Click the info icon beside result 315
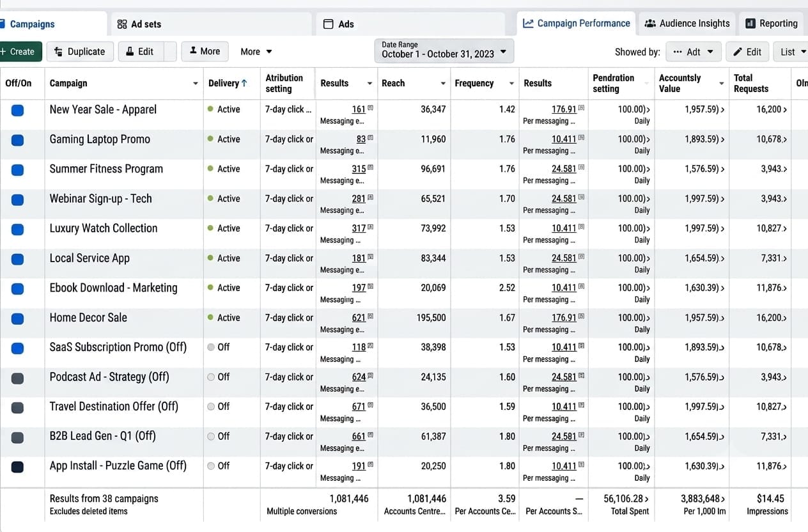 [371, 168]
